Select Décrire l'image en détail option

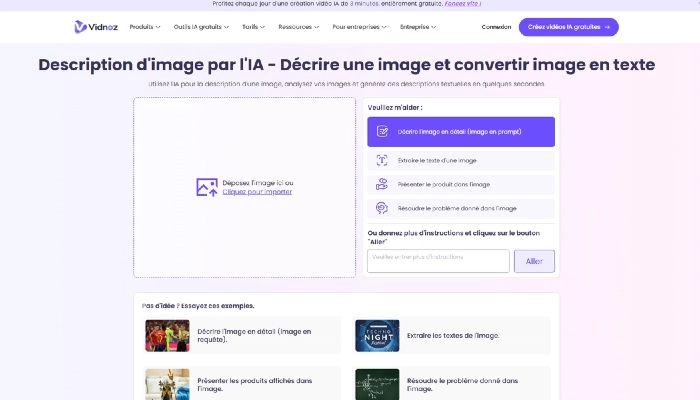pyautogui.click(x=461, y=132)
